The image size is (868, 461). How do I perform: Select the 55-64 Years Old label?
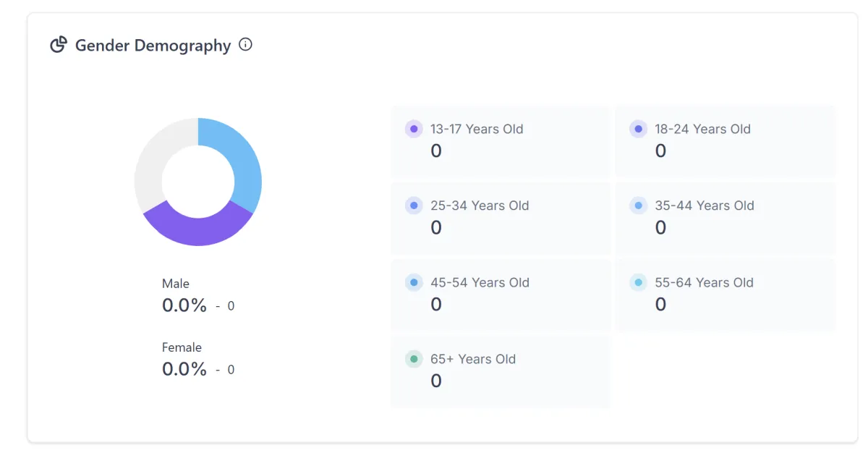point(704,283)
